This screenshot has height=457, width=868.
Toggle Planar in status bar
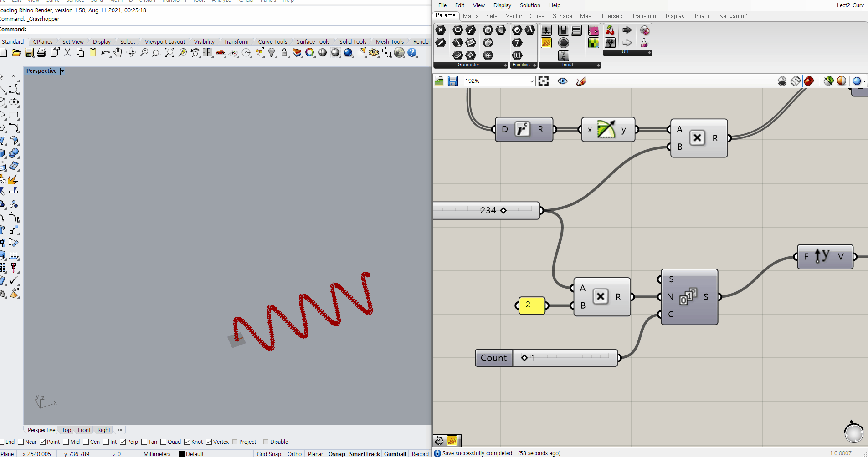(x=315, y=454)
